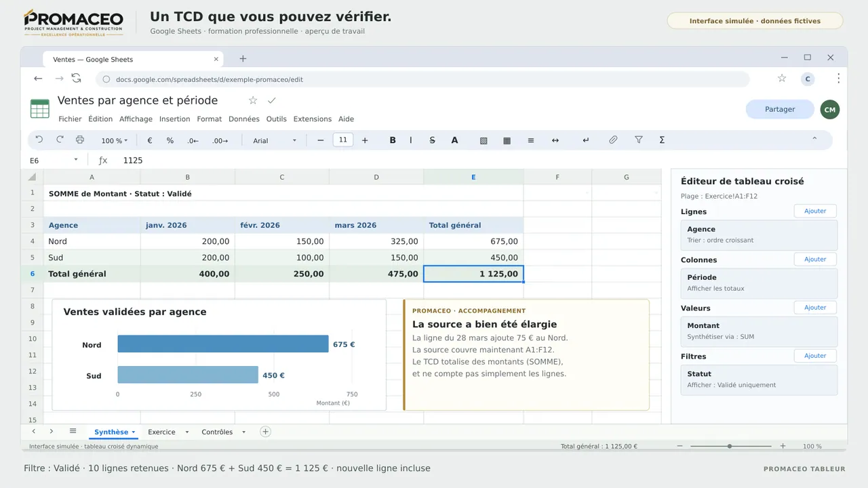868x488 pixels.
Task: Expand the E6 name box dropdown
Action: tap(76, 160)
